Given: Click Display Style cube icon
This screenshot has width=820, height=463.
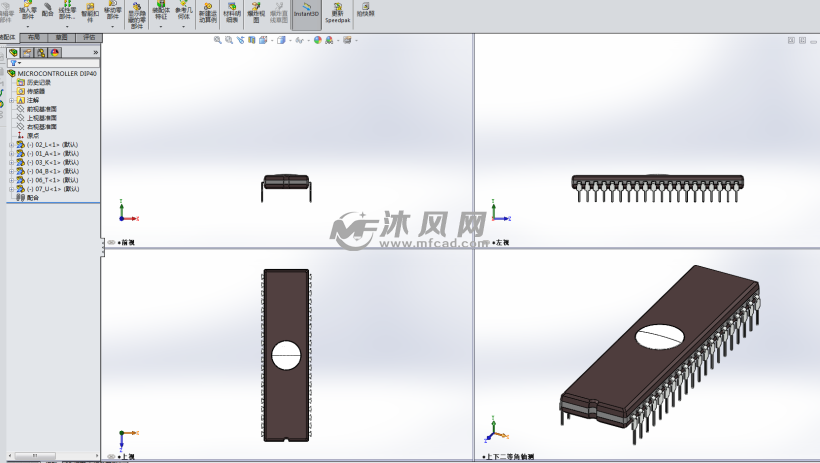Looking at the screenshot, I should (281, 40).
